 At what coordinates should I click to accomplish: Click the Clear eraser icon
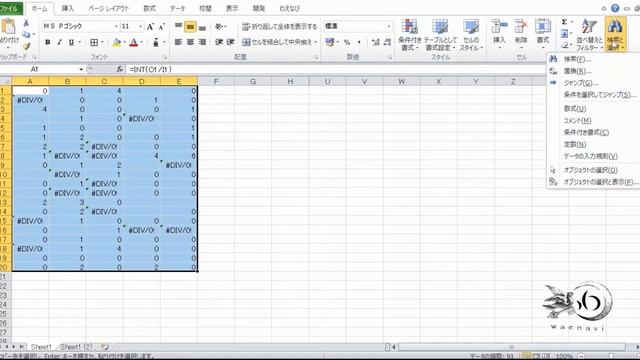coord(564,46)
